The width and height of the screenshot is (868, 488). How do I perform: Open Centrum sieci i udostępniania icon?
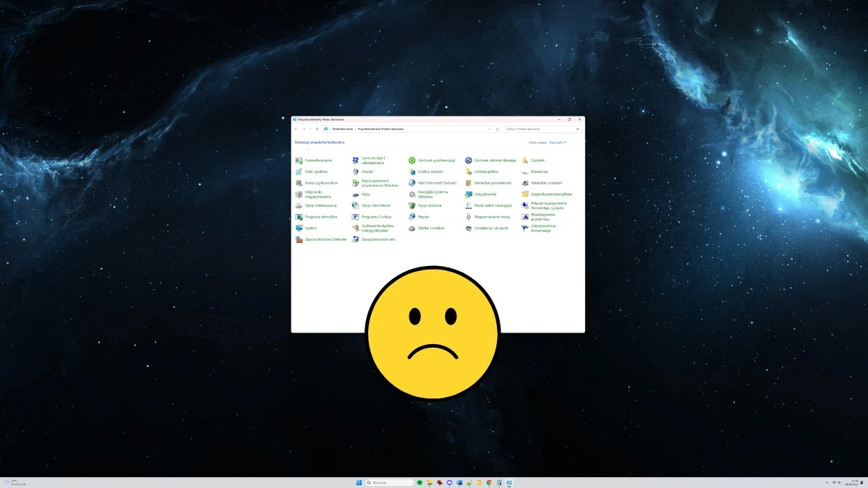(355, 160)
